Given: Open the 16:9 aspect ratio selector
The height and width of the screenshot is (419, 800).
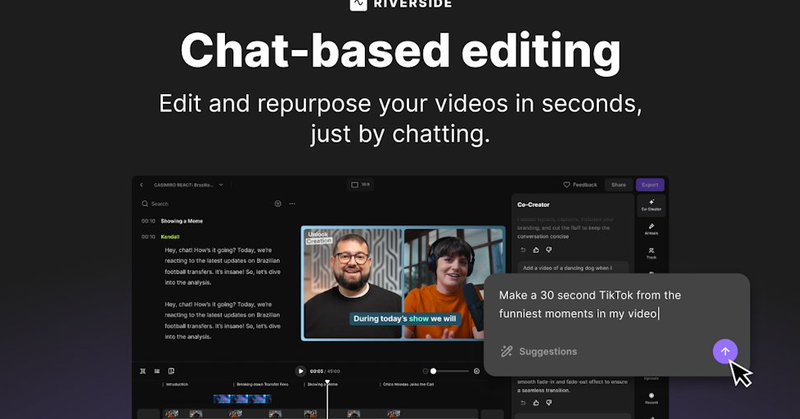Looking at the screenshot, I should pyautogui.click(x=361, y=184).
